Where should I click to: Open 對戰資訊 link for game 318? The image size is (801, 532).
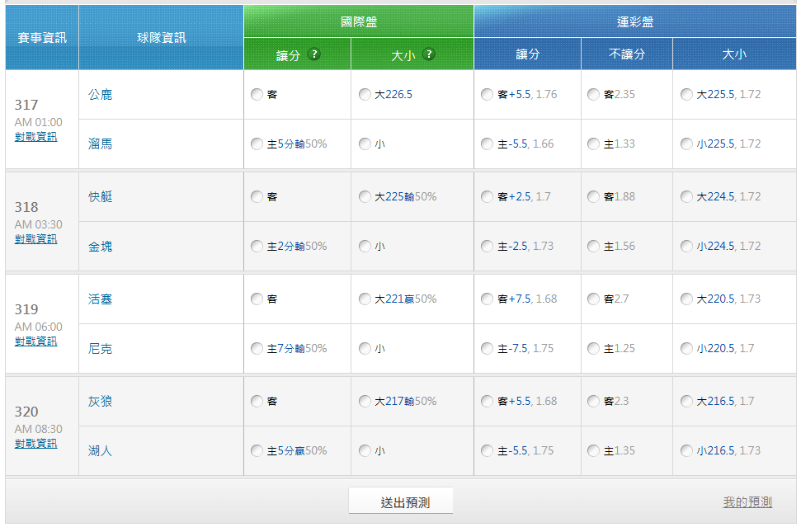pyautogui.click(x=35, y=239)
